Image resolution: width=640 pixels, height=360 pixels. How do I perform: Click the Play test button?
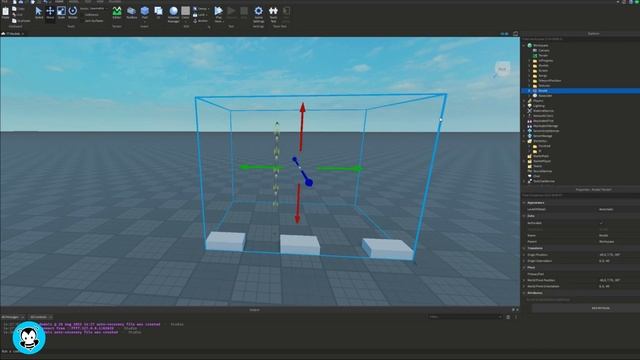(218, 11)
